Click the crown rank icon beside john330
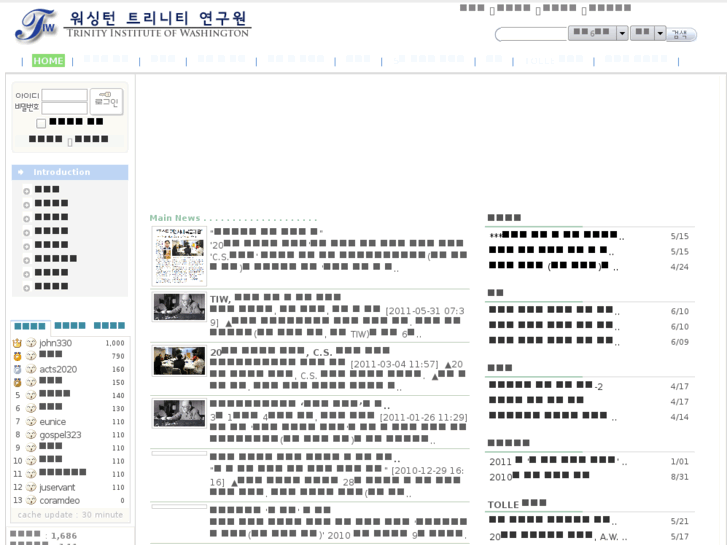Screen dimensions: 727x545 coord(17,343)
